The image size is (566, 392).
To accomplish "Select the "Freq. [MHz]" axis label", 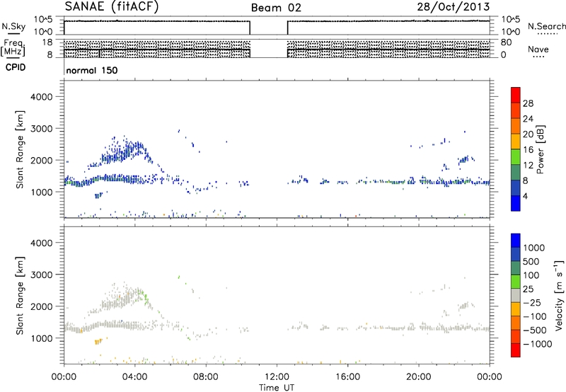I will 13,47.
